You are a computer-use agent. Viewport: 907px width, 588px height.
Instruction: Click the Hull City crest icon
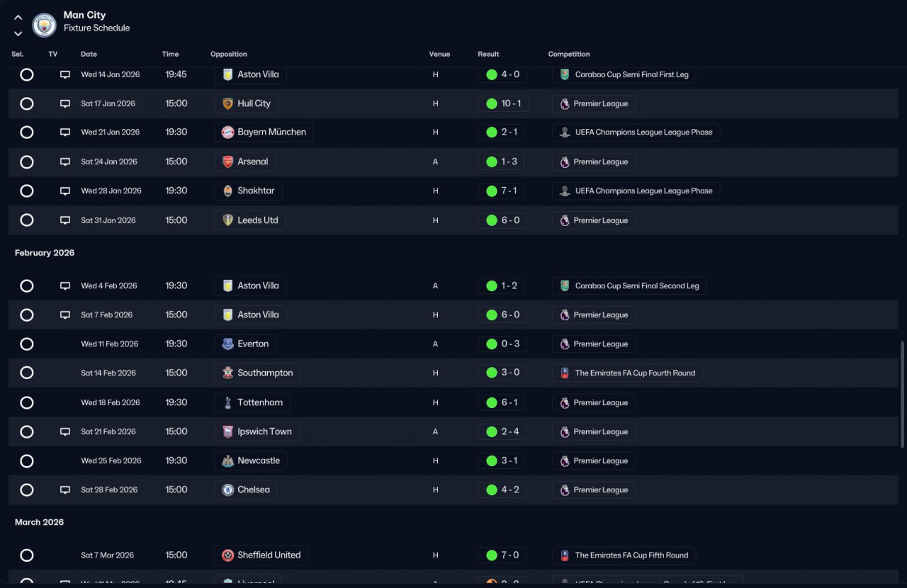click(x=227, y=103)
